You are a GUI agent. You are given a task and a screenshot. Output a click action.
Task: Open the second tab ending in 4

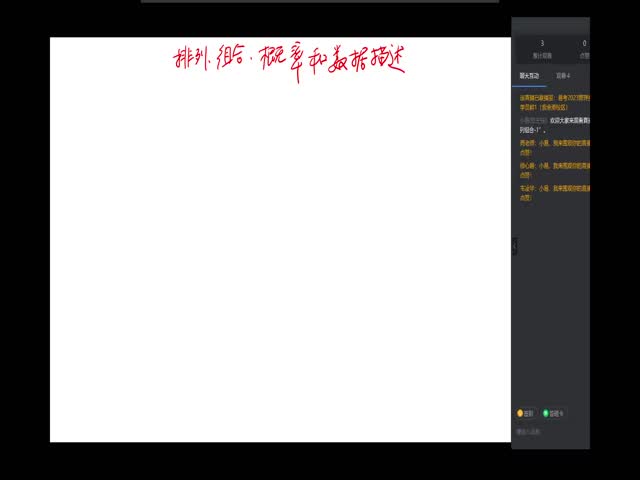click(563, 76)
